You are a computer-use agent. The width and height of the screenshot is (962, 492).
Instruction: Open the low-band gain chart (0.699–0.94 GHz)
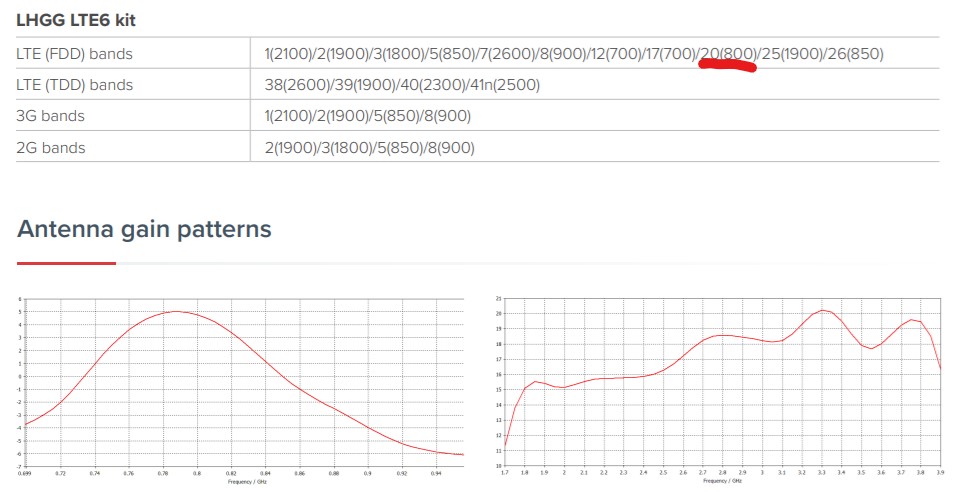point(240,391)
